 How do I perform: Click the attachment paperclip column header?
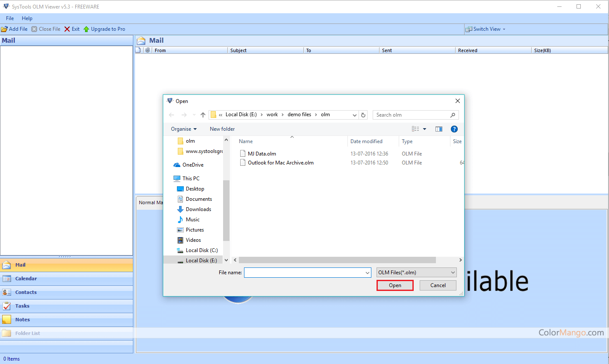[147, 50]
